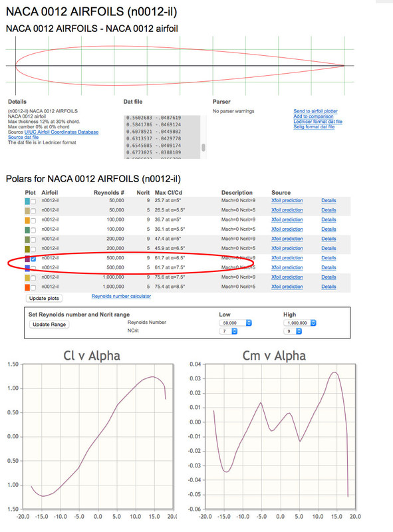This screenshot has width=393, height=532.
Task: Open Xfoil prediction link for 50,000 Ncrit 9
Action: (x=287, y=201)
